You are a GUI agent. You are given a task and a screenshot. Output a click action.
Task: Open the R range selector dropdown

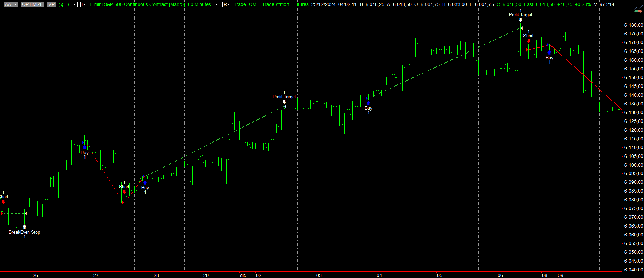tap(227, 4)
